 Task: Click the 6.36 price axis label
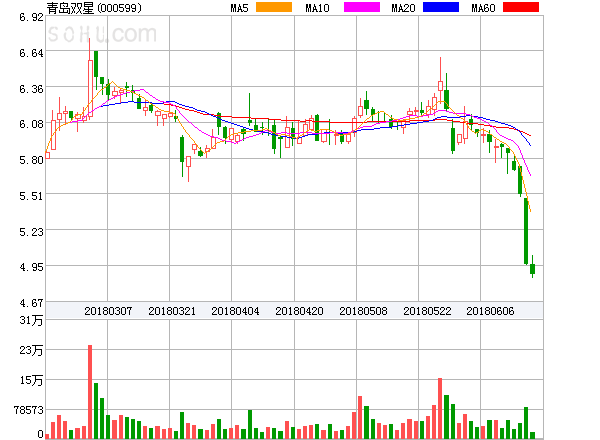(31, 89)
